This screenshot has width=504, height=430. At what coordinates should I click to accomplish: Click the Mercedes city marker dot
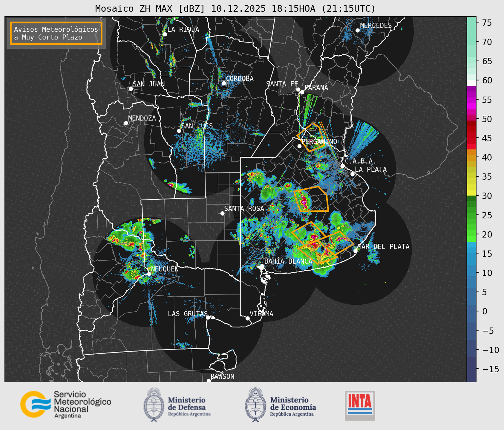point(358,30)
